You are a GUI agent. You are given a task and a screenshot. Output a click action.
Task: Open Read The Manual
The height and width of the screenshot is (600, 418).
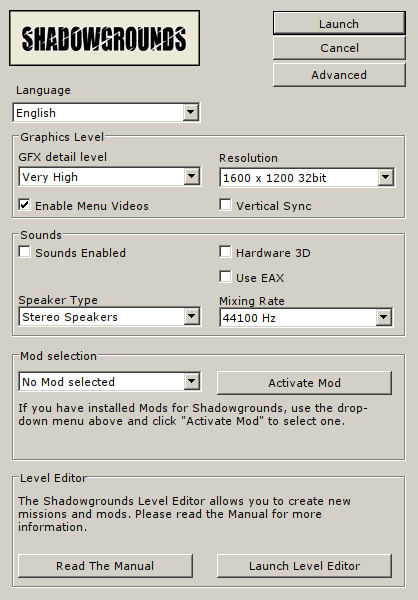click(105, 566)
